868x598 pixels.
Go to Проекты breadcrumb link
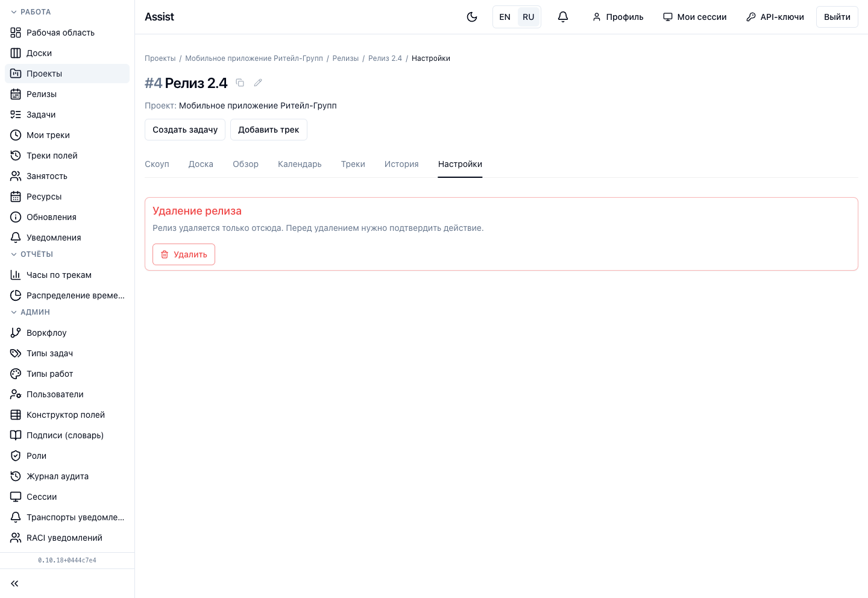tap(160, 58)
